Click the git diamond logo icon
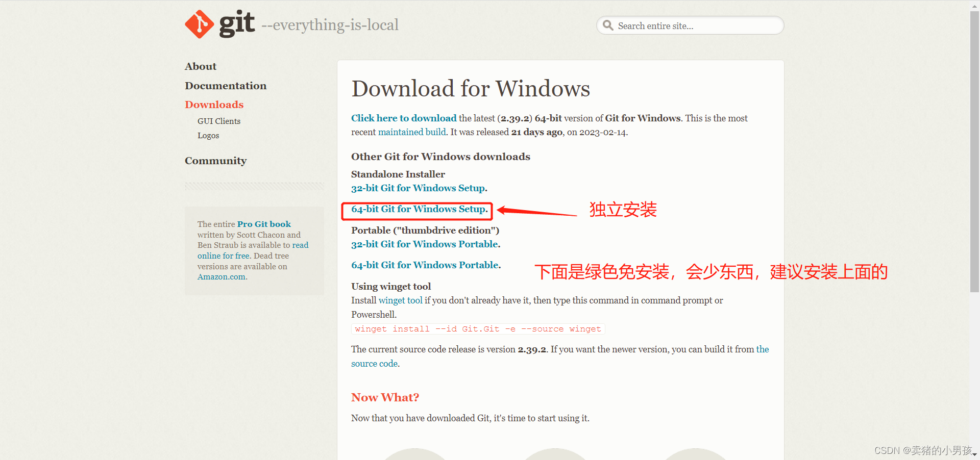 click(x=199, y=24)
